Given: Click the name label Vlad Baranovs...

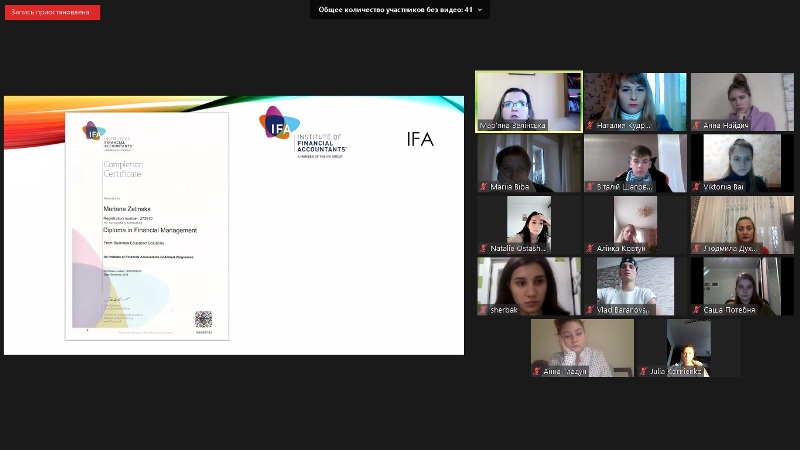Looking at the screenshot, I should [624, 310].
